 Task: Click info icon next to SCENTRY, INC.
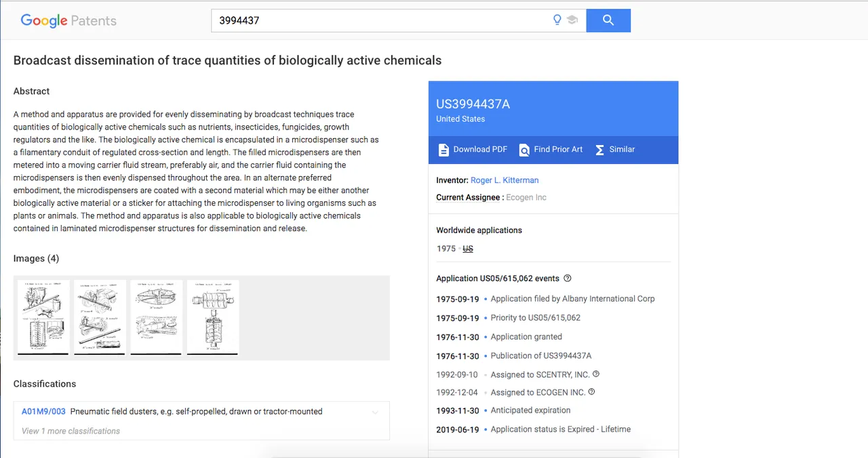pos(596,374)
